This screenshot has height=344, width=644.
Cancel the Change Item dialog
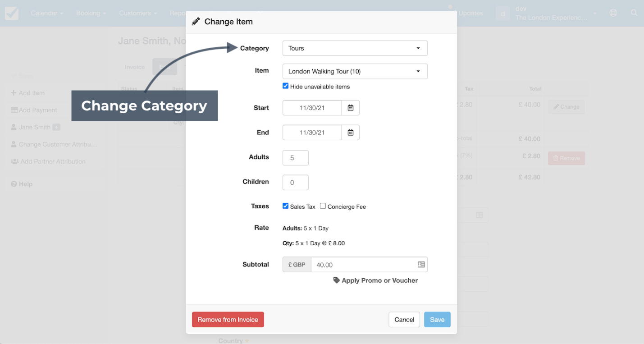(404, 320)
